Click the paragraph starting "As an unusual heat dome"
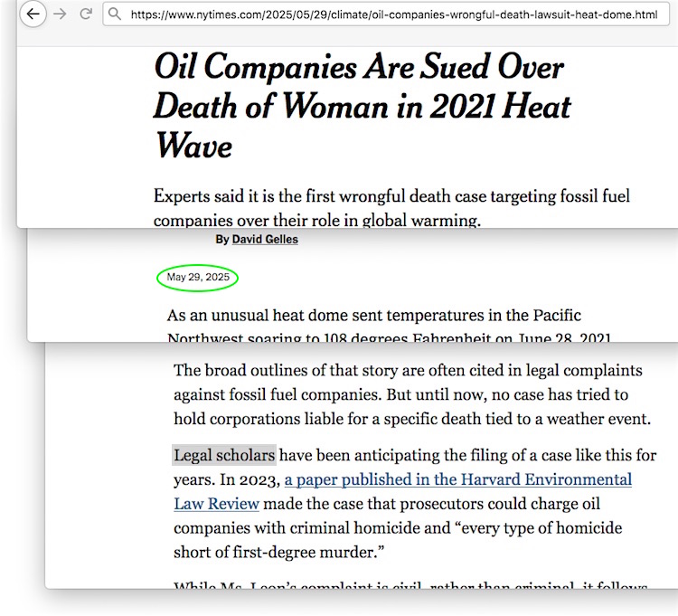The height and width of the screenshot is (616, 678). tap(373, 316)
